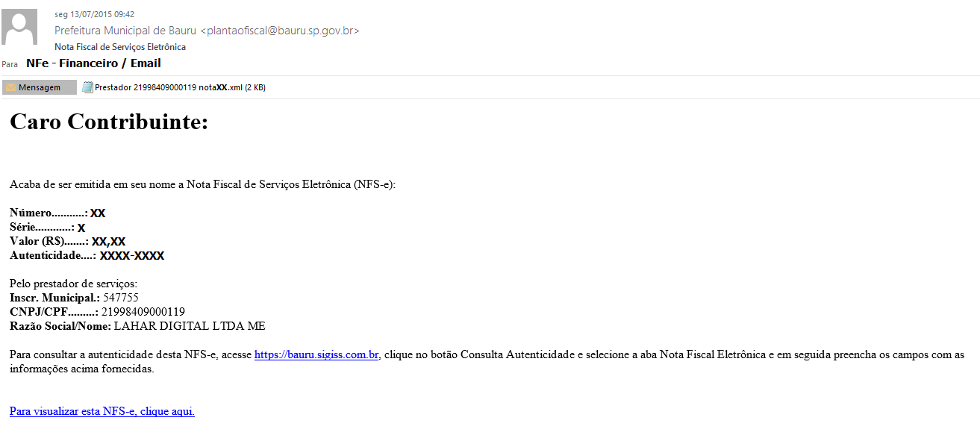Click the envelope icon on Mensagem tab
The height and width of the screenshot is (441, 980).
10,87
